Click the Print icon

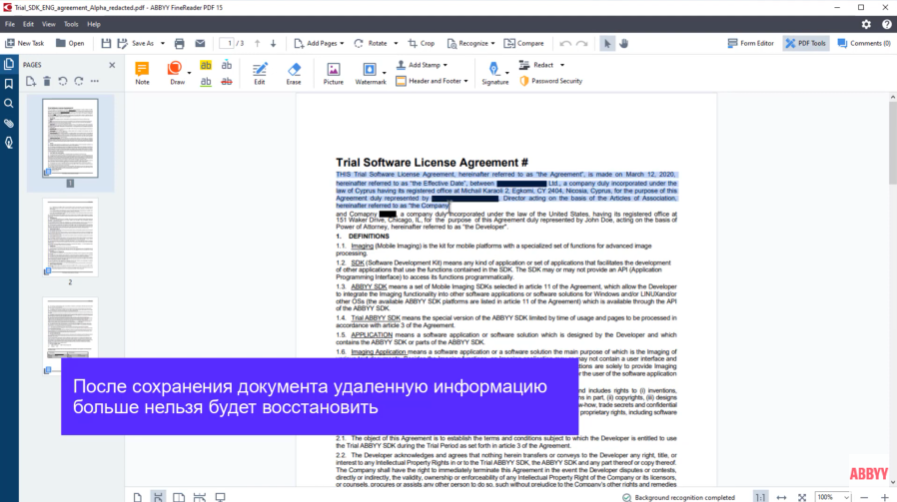179,43
